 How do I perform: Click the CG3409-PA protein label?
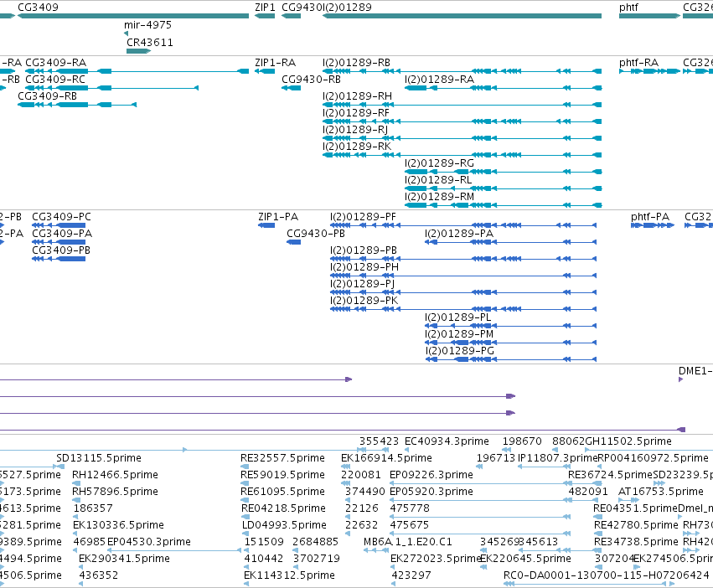(x=62, y=234)
